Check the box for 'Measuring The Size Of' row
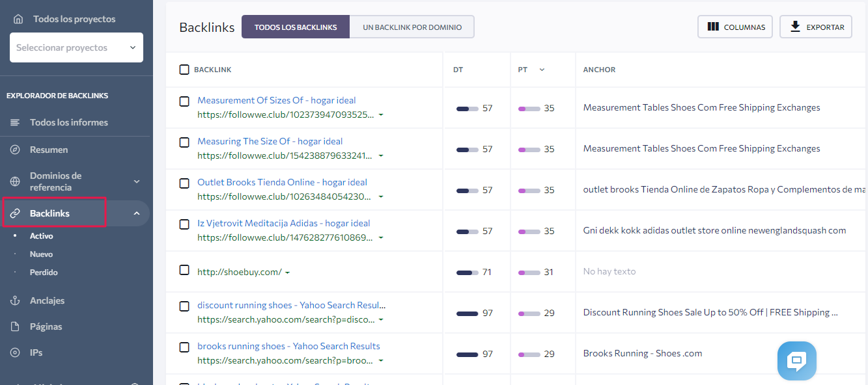 (184, 142)
